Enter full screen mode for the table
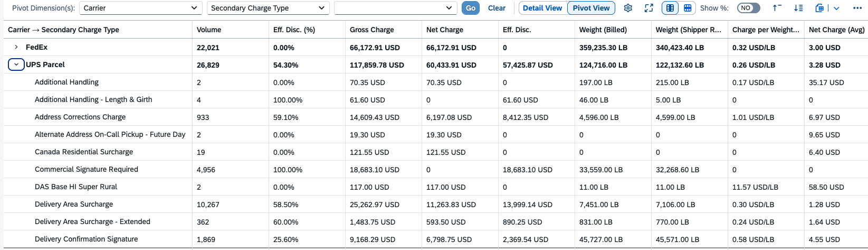 649,8
